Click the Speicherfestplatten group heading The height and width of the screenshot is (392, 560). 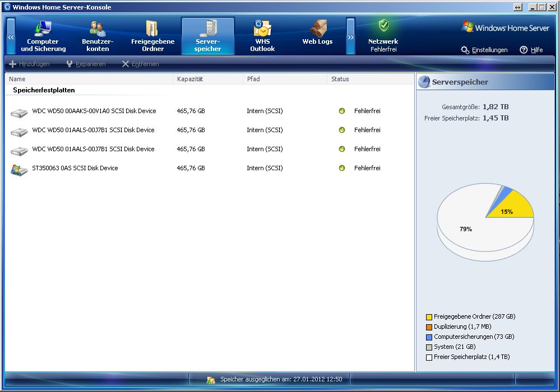coord(44,90)
